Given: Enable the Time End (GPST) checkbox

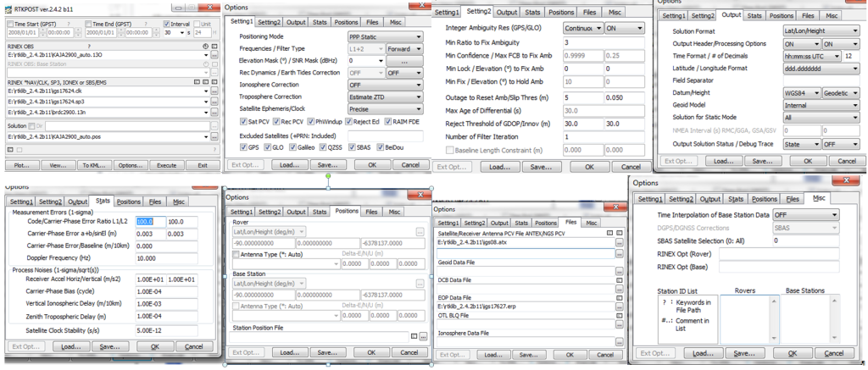Looking at the screenshot, I should pyautogui.click(x=88, y=25).
